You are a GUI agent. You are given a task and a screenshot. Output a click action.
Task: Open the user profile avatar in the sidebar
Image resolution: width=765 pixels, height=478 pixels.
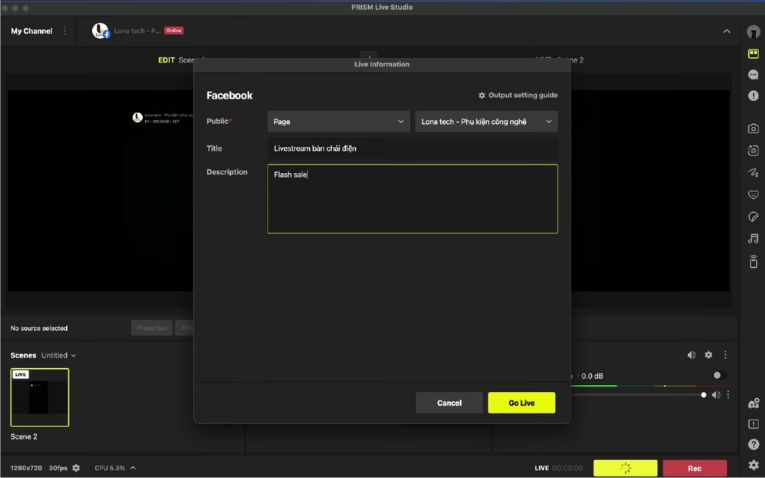click(x=753, y=31)
